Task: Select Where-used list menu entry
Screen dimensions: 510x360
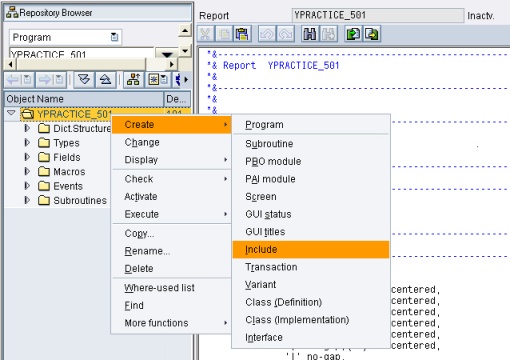Action: [x=171, y=288]
